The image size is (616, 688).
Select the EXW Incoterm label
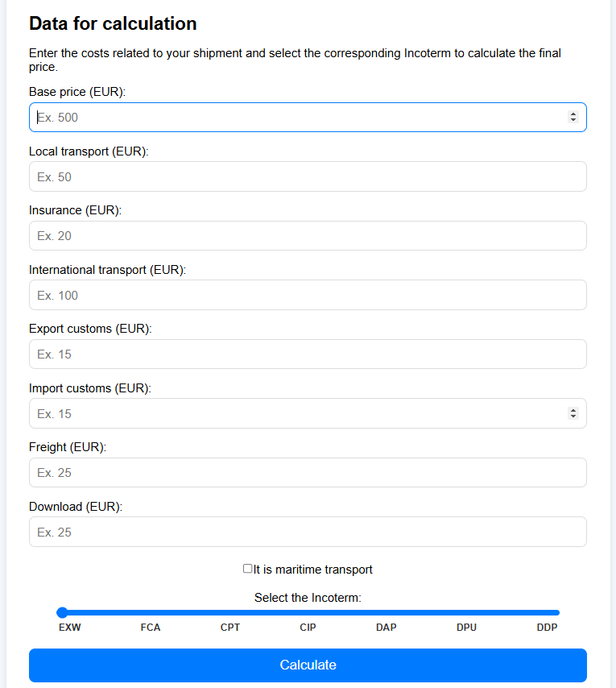[x=69, y=627]
